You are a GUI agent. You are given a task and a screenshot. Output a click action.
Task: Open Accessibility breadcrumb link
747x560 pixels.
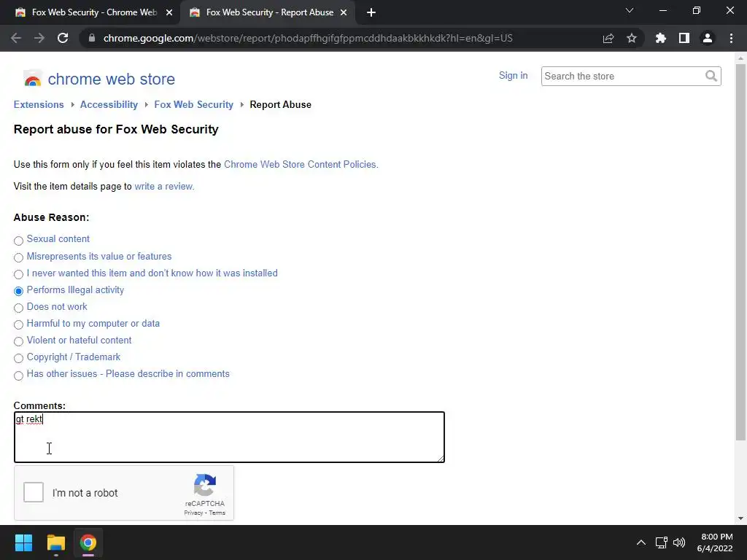109,105
